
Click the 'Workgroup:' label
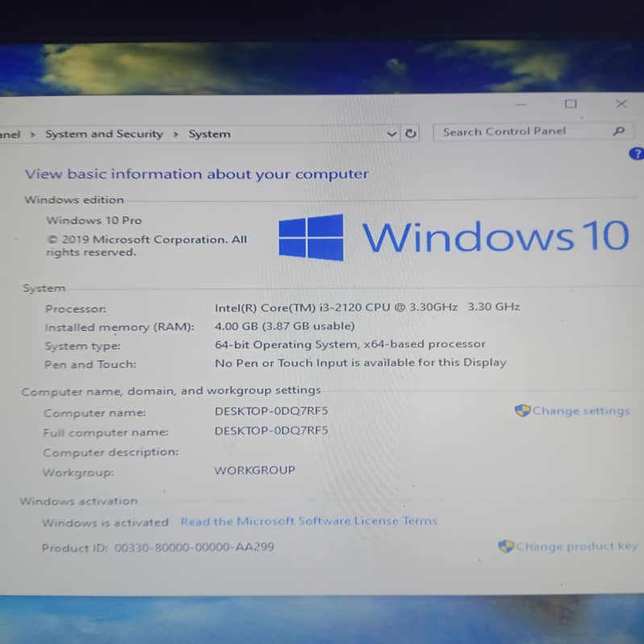pos(78,472)
